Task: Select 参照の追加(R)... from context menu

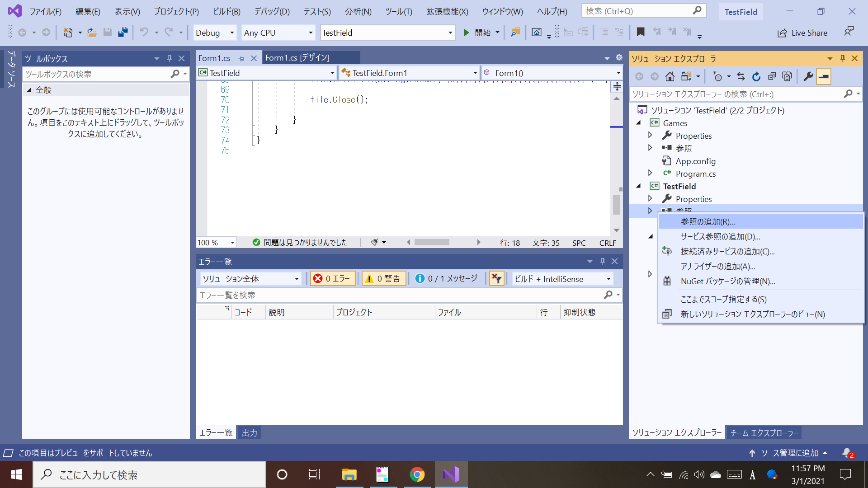Action: click(708, 222)
